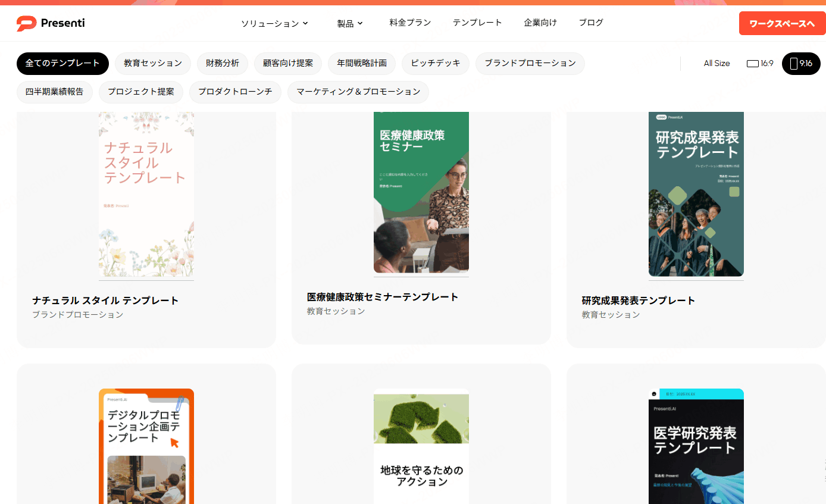Filter by マーケティング＆プロモーション
Image resolution: width=826 pixels, height=504 pixels.
pyautogui.click(x=358, y=92)
